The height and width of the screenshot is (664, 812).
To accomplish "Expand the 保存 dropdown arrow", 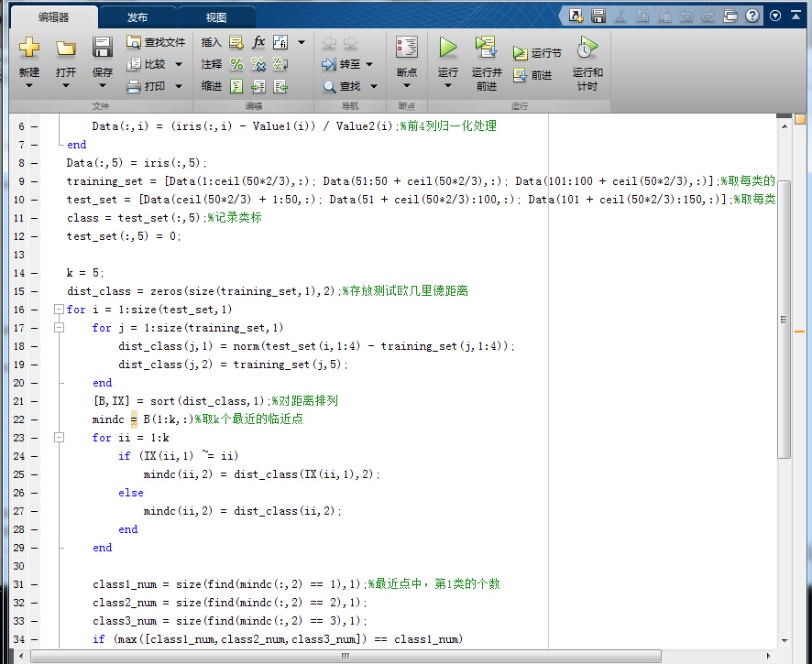I will [103, 85].
